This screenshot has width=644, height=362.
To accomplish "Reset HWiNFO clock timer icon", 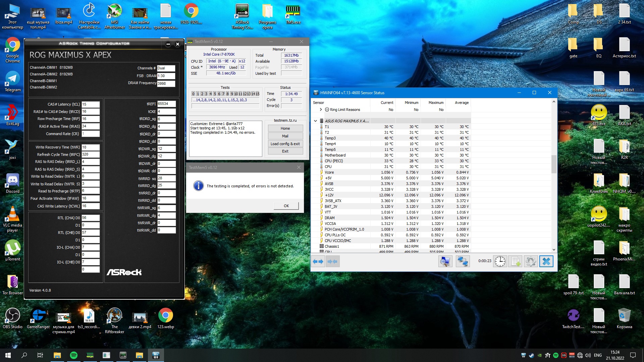I will (x=500, y=261).
